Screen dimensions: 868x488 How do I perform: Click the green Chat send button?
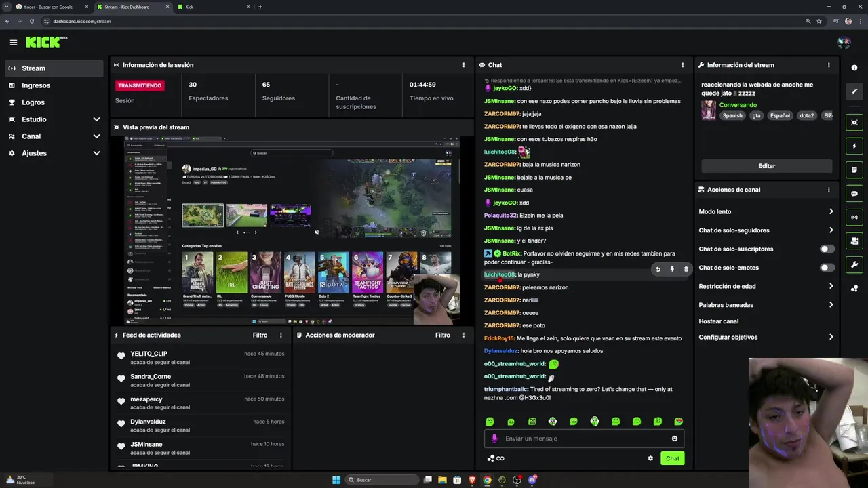[672, 458]
